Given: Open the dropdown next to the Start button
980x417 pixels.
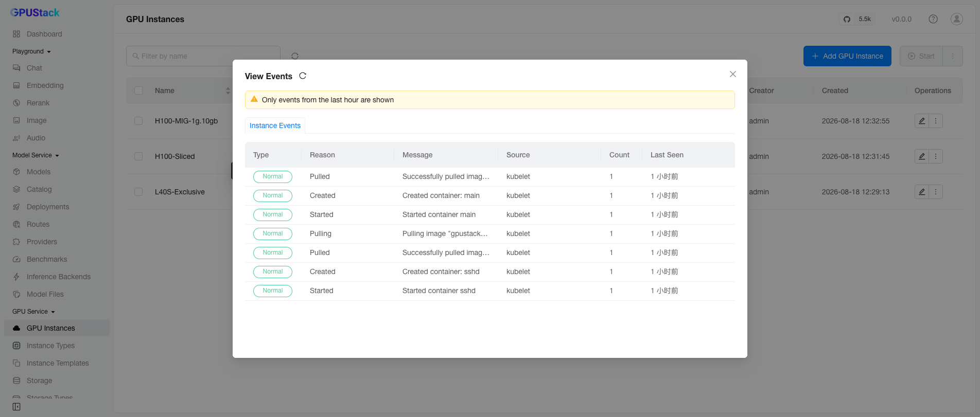Looking at the screenshot, I should (953, 56).
